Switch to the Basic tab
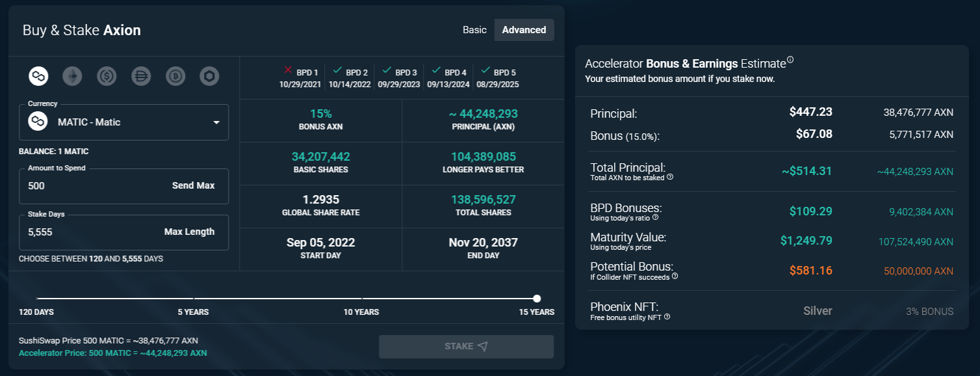980x376 pixels. click(x=474, y=30)
